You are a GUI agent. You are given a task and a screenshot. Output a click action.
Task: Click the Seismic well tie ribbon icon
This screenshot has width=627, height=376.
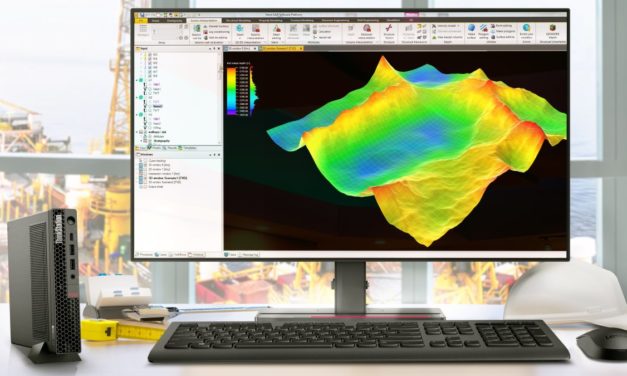pyautogui.click(x=197, y=32)
